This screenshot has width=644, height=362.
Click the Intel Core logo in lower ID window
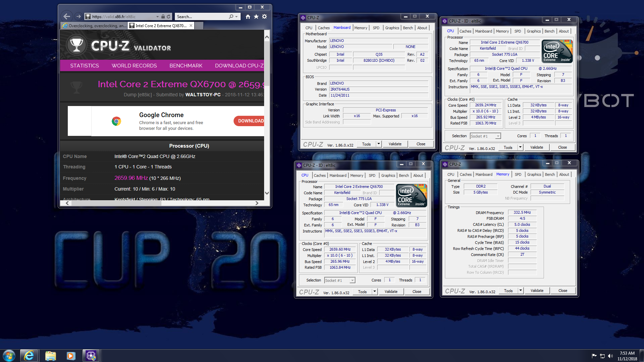pos(411,195)
